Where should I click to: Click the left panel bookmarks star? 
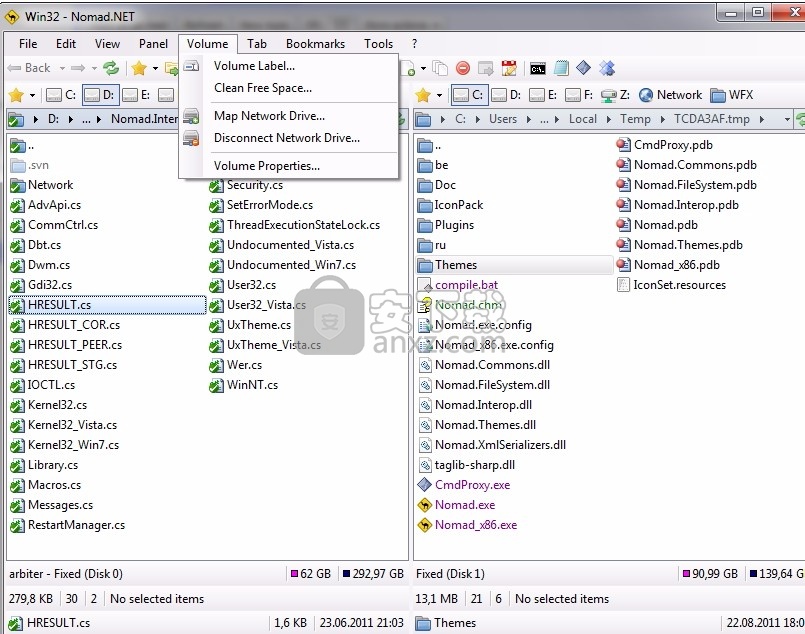[x=16, y=95]
